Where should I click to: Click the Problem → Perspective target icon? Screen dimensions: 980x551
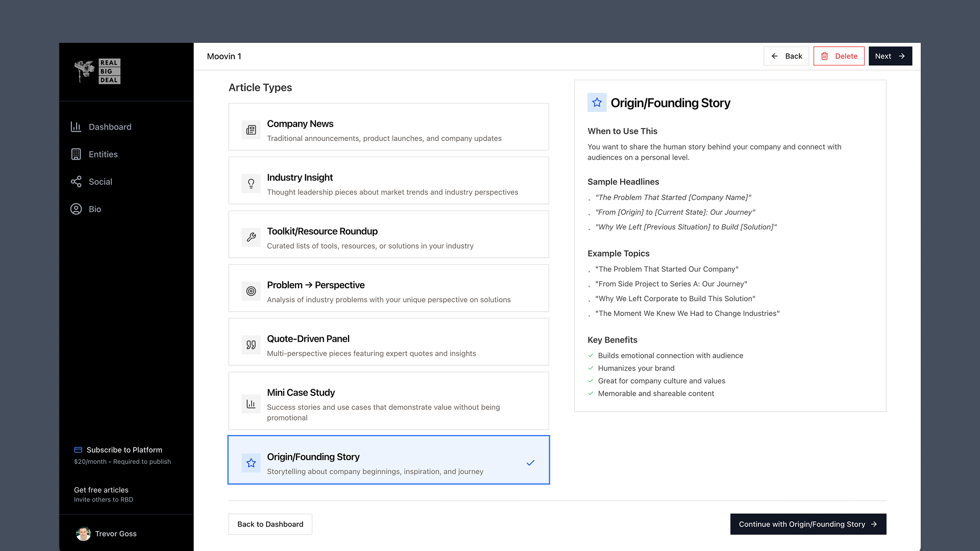pyautogui.click(x=251, y=291)
